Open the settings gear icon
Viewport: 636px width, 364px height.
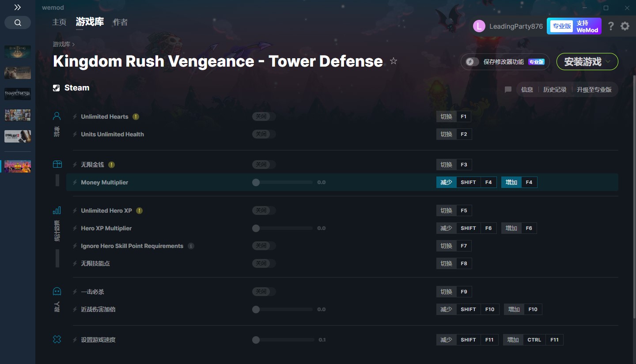[625, 26]
